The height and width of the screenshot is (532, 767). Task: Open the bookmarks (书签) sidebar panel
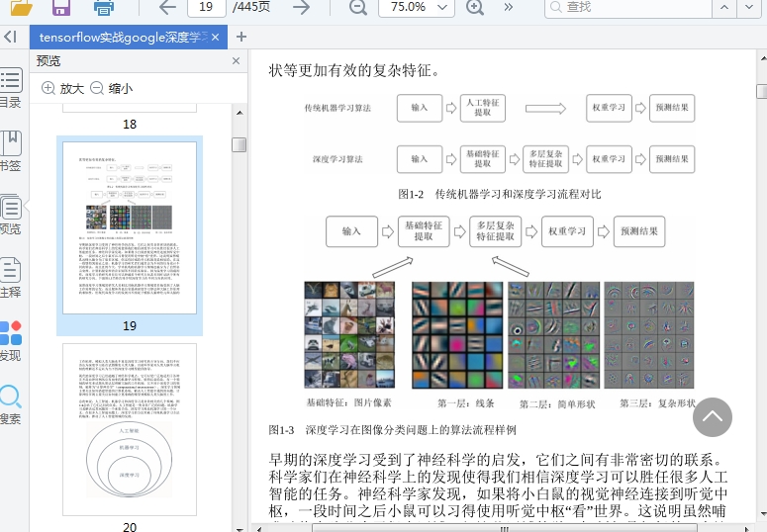click(10, 150)
